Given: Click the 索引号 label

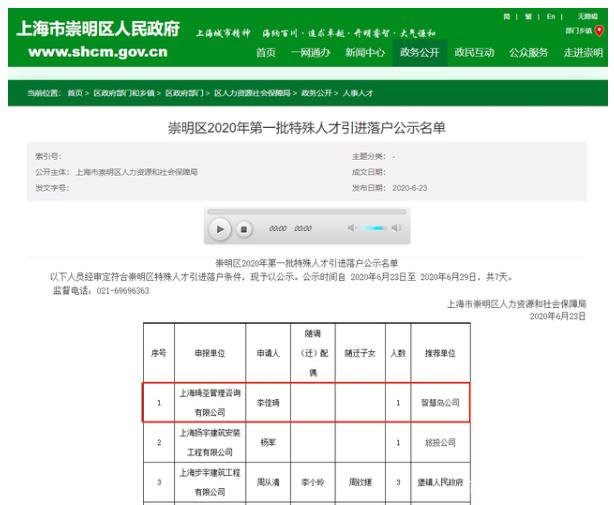Looking at the screenshot, I should pyautogui.click(x=48, y=157).
